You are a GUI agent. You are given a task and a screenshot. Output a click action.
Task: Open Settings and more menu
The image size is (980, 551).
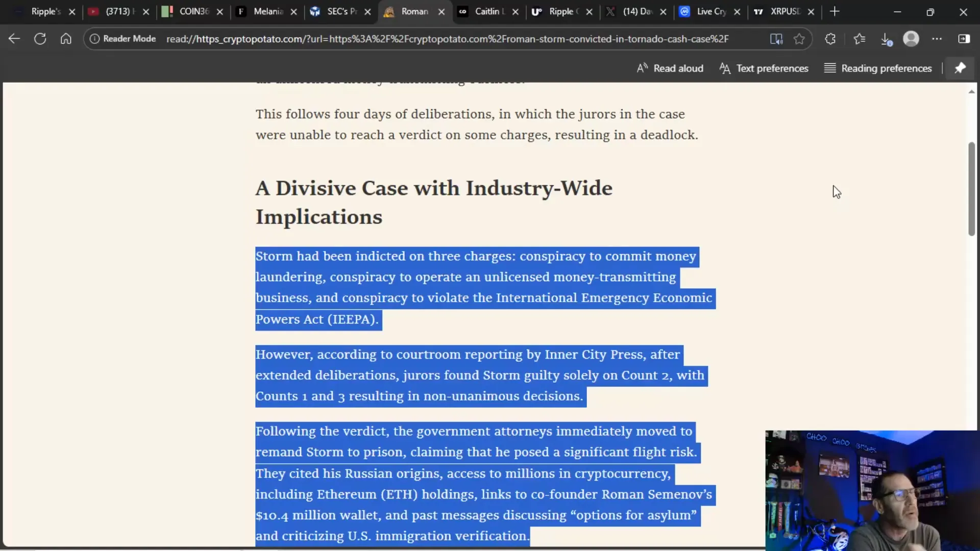(937, 39)
